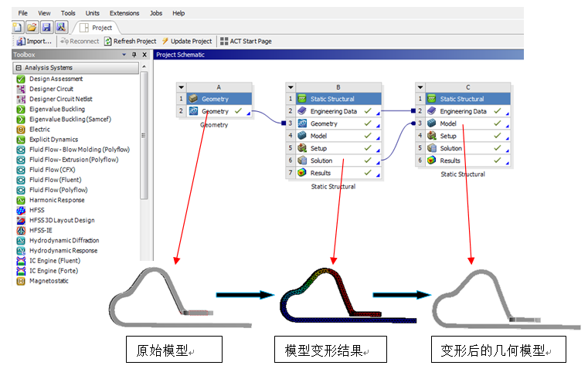Open the system A dropdown arrow
Image resolution: width=588 pixels, height=379 pixels.
[x=182, y=87]
